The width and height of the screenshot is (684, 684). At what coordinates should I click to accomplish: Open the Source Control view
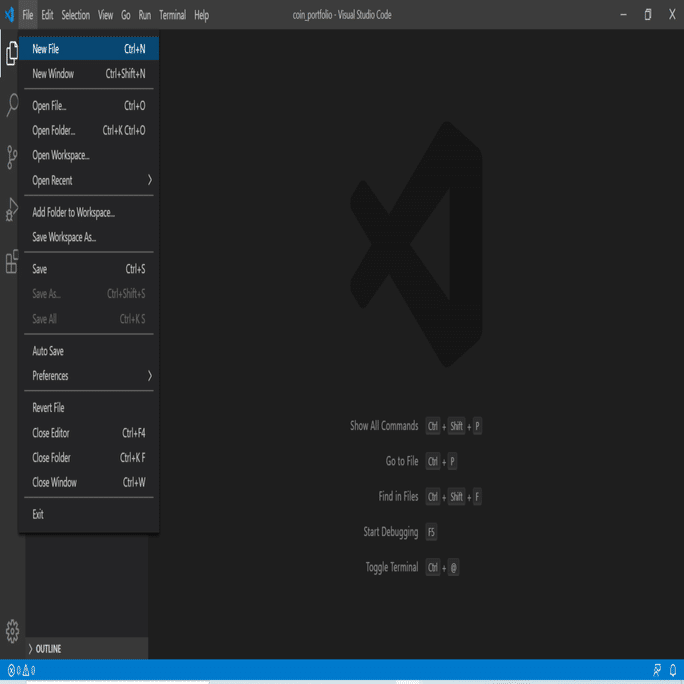12,157
